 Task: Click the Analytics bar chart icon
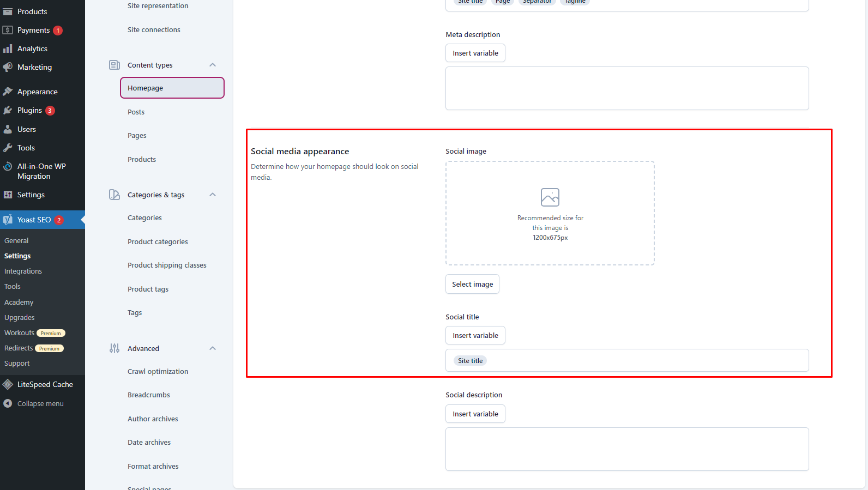8,49
